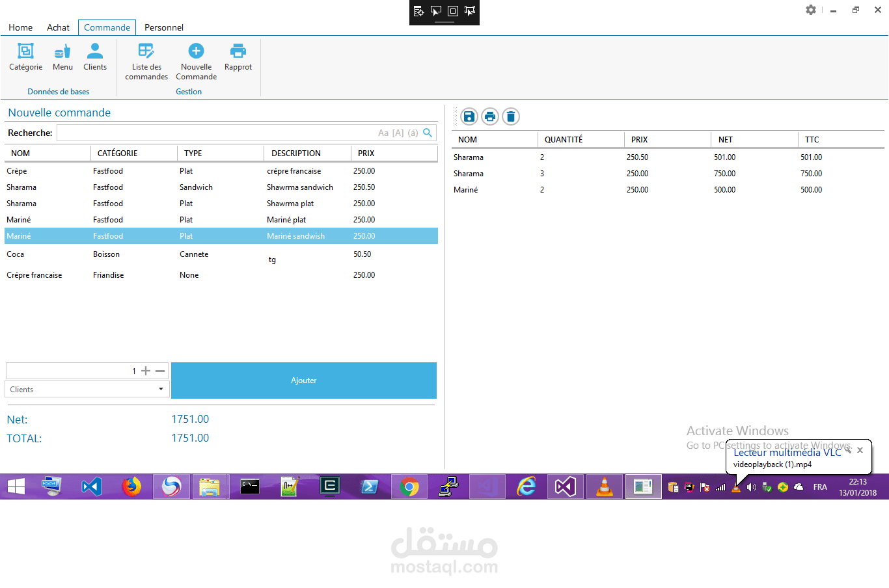Open the settings gear icon
This screenshot has width=889, height=588.
811,10
